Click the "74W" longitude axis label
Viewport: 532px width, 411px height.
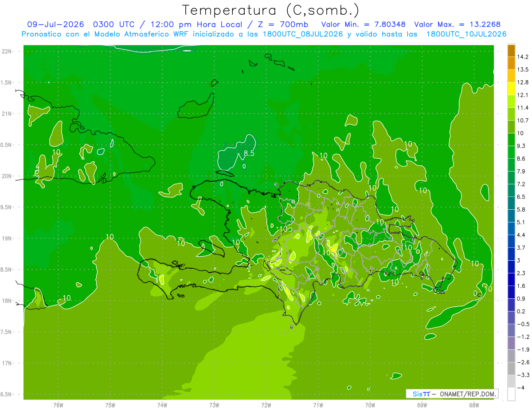coord(162,405)
